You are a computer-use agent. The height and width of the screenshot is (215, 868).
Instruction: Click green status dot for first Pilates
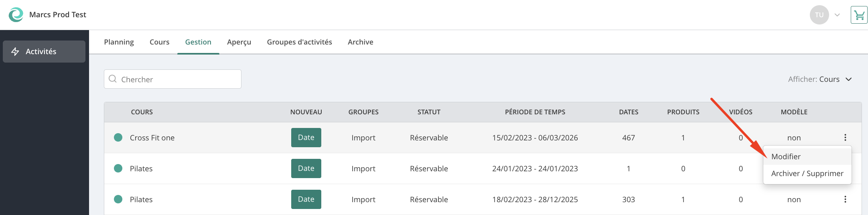coord(118,168)
